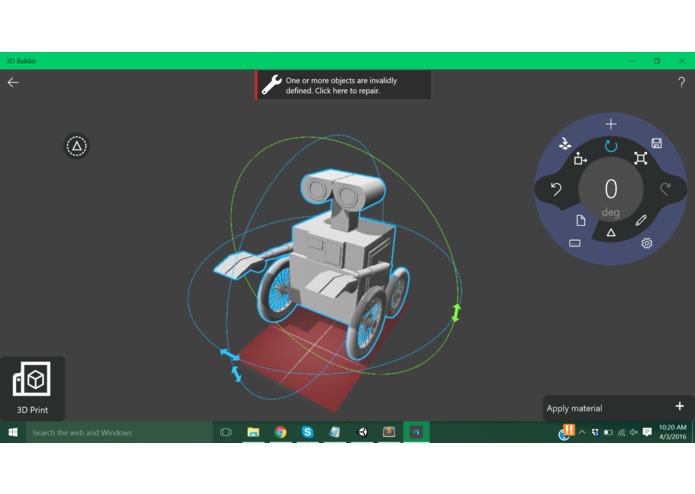Click the 3D Print button

(32, 389)
